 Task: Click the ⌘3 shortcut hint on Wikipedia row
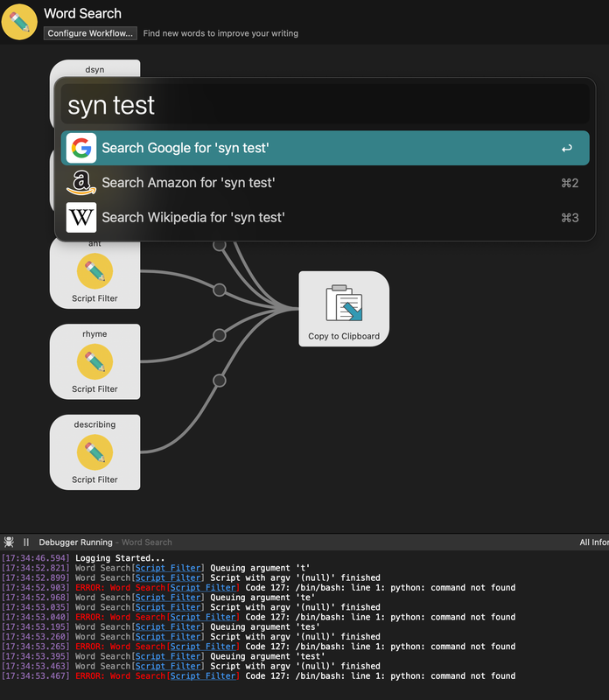(570, 218)
